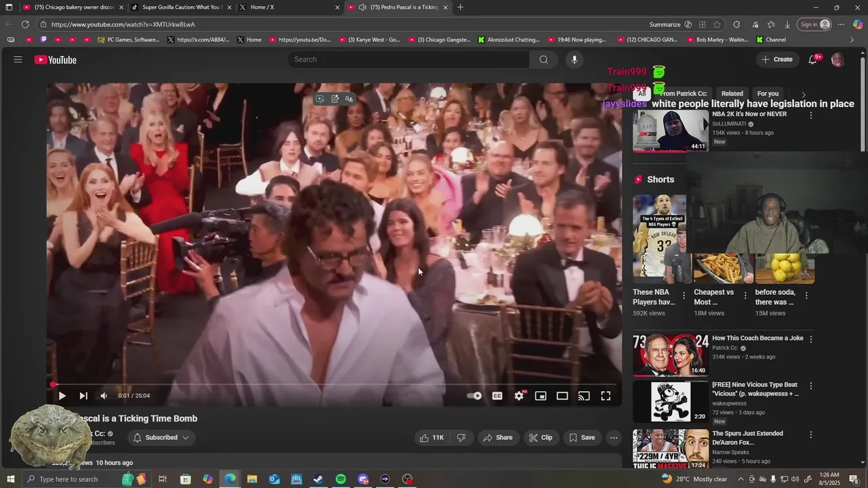The image size is (868, 488).
Task: Show more filter chips with right arrow
Action: click(x=804, y=94)
